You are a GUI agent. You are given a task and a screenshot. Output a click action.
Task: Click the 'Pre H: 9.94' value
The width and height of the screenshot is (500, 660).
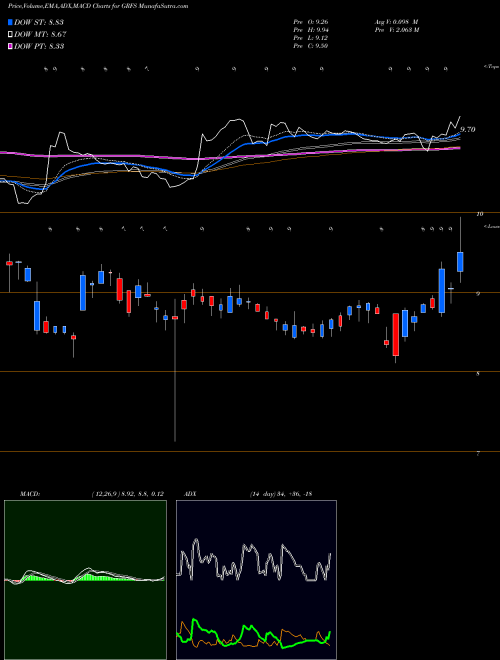point(311,30)
